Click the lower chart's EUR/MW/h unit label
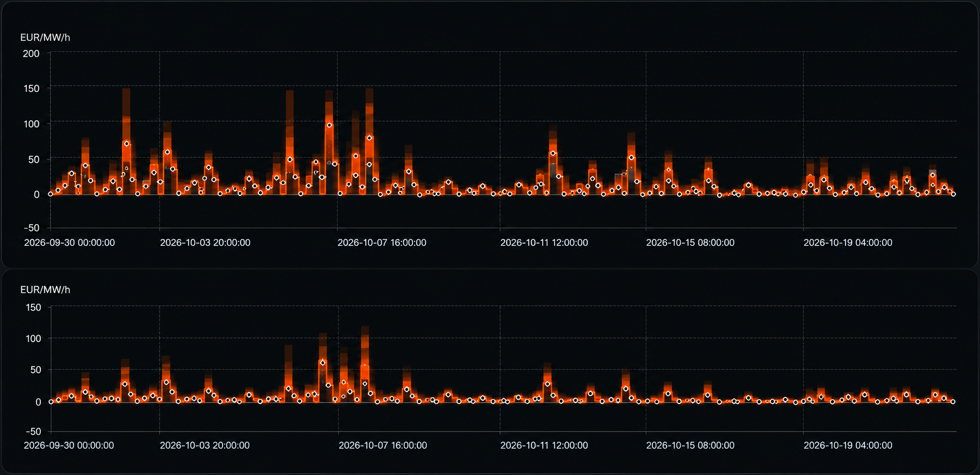The image size is (980, 475). click(x=45, y=290)
